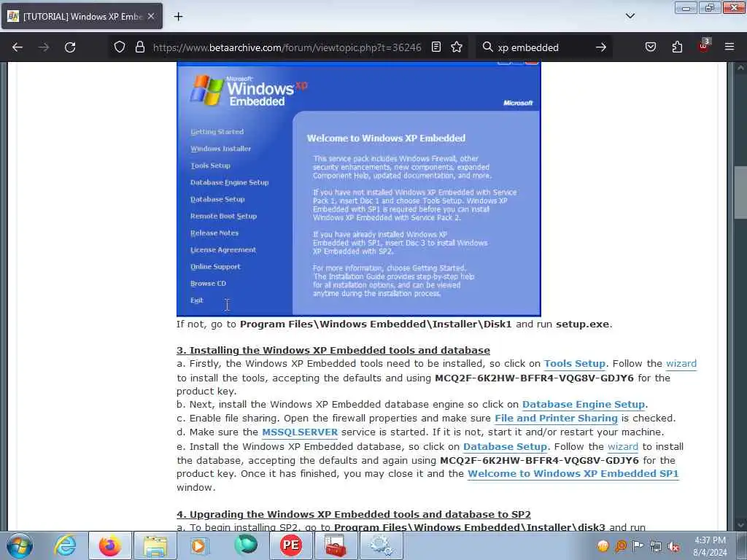
Task: Open the Windows Start menu
Action: click(x=20, y=545)
